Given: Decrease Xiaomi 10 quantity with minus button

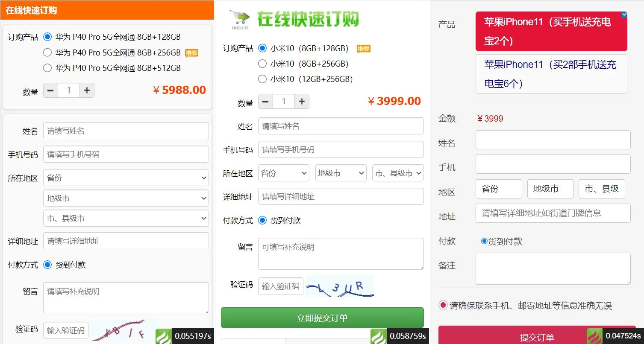Looking at the screenshot, I should [x=265, y=102].
